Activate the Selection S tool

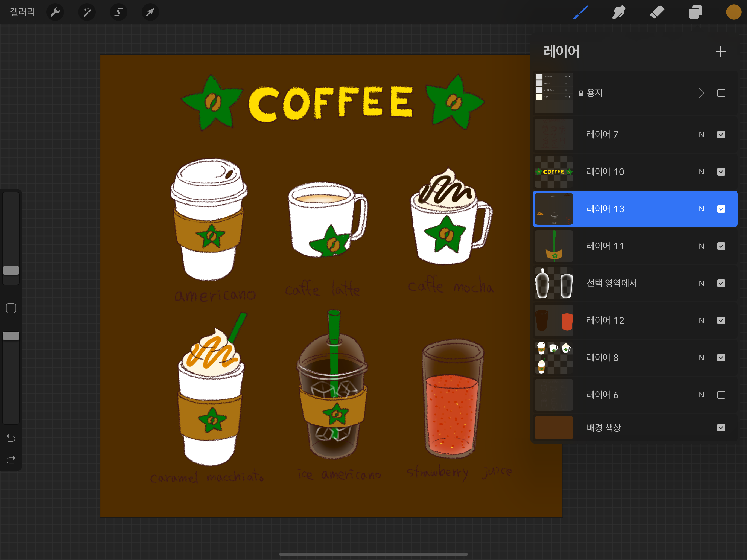(x=119, y=13)
